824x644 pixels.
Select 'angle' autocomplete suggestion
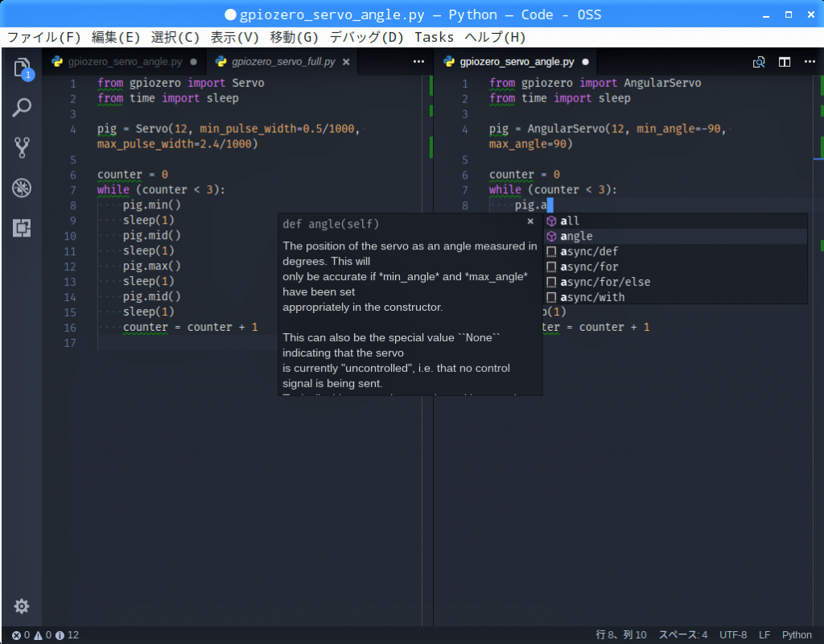[676, 236]
